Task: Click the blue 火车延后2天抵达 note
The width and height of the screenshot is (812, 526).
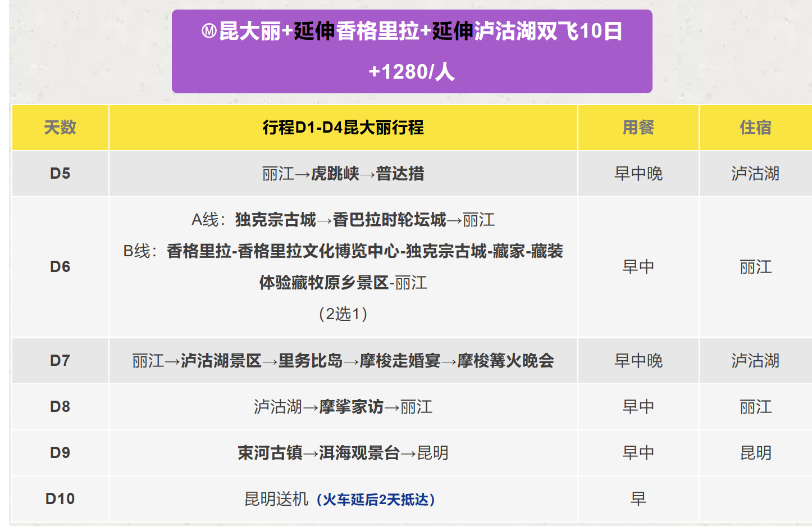Action: 376,500
